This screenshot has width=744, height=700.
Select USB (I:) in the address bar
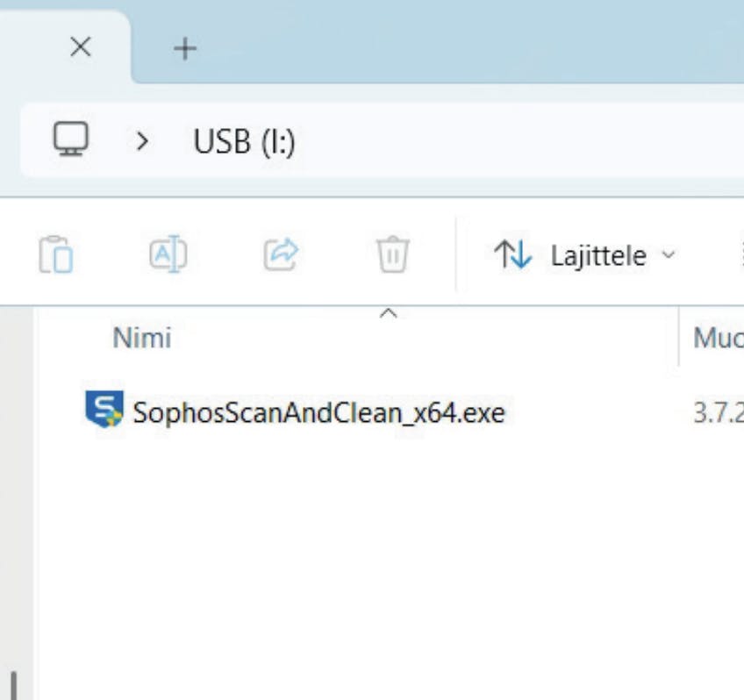click(x=245, y=141)
